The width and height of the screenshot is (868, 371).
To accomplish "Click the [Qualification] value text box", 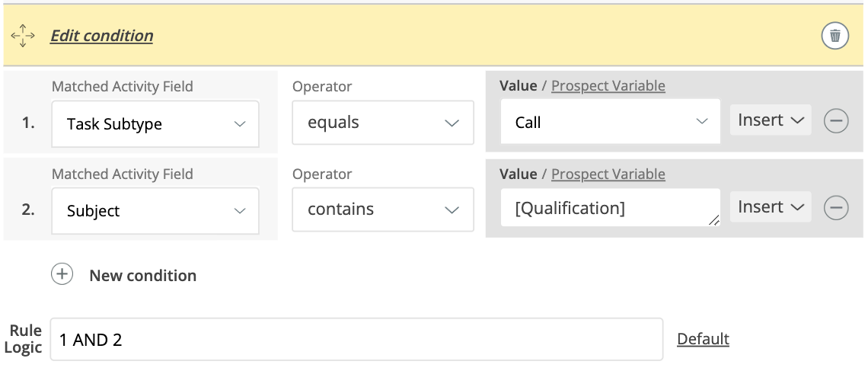I will [x=611, y=208].
